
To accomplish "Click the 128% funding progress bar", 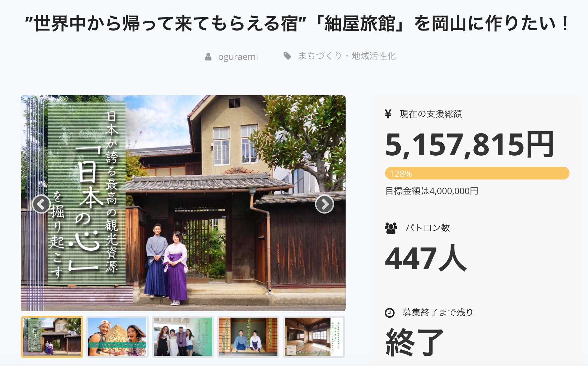I will (477, 173).
